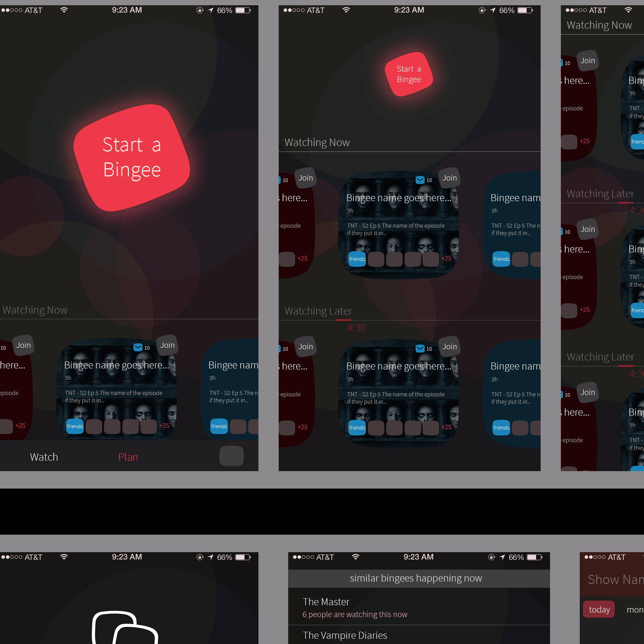Screen dimensions: 644x644
Task: Select similar bingees happening now header
Action: click(419, 578)
